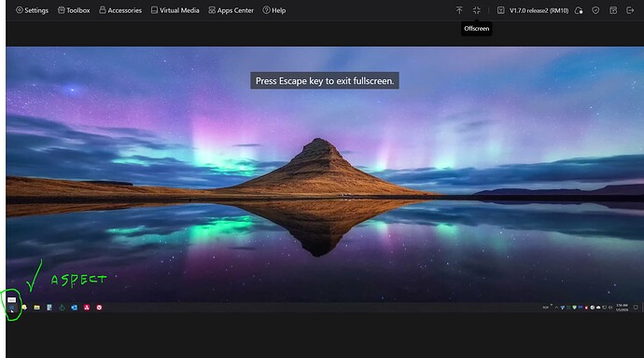644x358 pixels.
Task: Click the red network app taskbar icon
Action: tap(87, 307)
